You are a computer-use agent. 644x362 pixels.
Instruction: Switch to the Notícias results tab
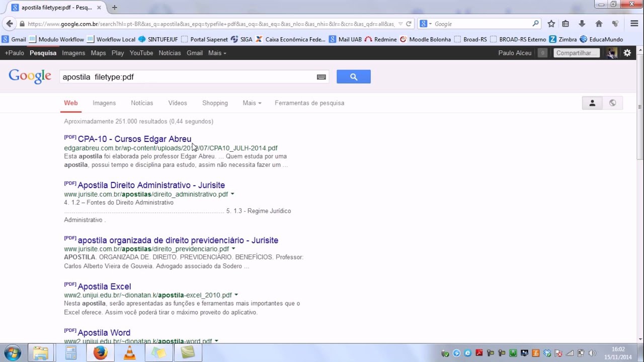(142, 103)
